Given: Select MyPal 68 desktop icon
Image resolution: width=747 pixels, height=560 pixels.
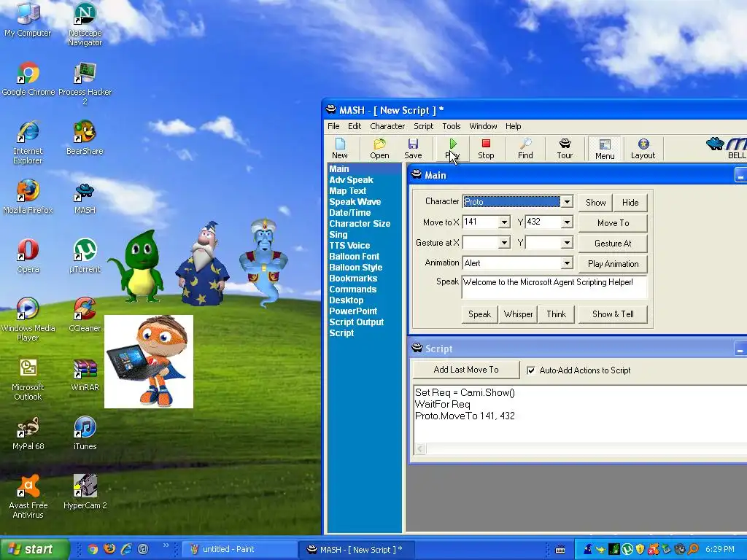Looking at the screenshot, I should (28, 433).
